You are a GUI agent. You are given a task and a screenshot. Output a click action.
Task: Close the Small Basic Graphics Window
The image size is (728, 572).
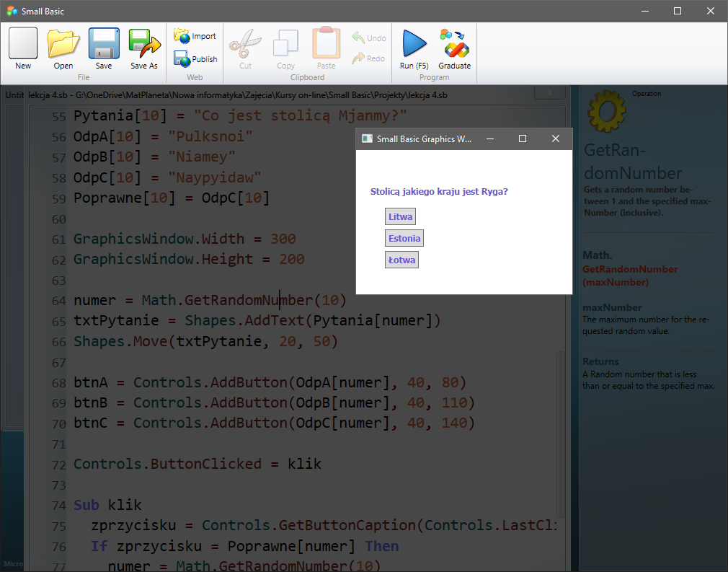click(555, 138)
